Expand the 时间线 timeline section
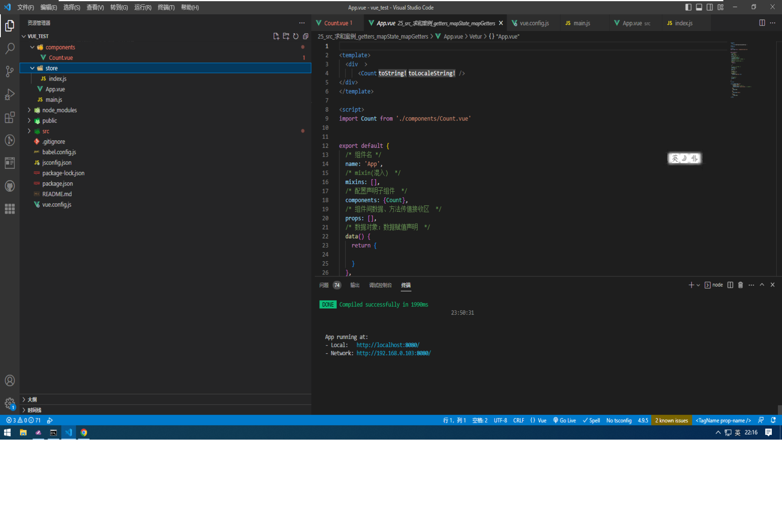This screenshot has height=532, width=782. (165, 410)
